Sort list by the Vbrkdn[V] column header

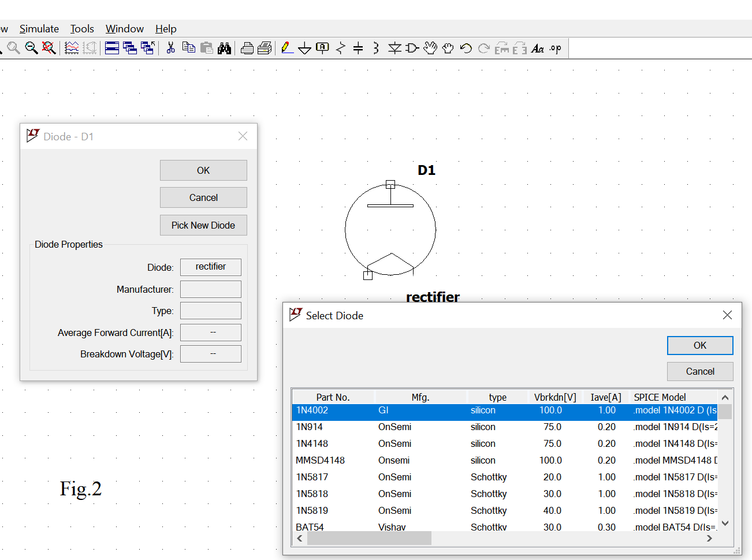pyautogui.click(x=554, y=397)
